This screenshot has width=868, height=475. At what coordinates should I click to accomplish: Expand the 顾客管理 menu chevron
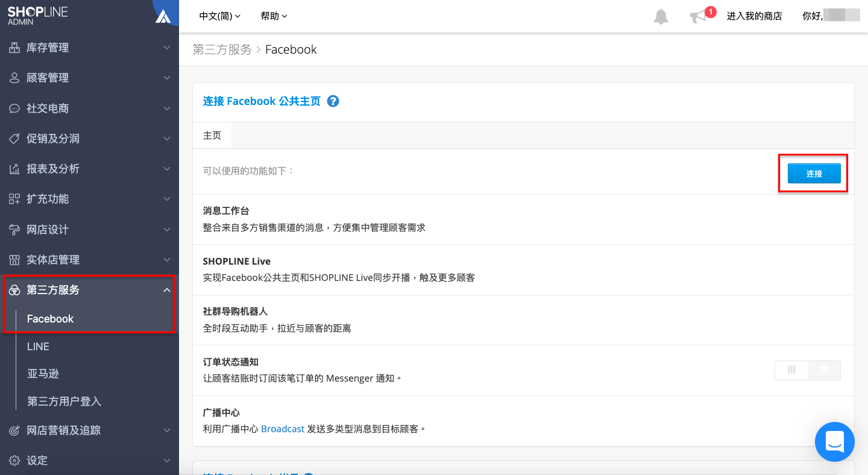tap(167, 78)
